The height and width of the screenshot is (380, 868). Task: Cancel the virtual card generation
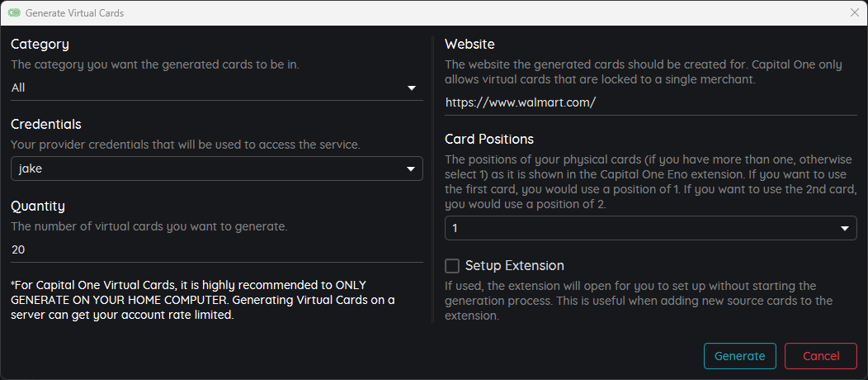[820, 356]
